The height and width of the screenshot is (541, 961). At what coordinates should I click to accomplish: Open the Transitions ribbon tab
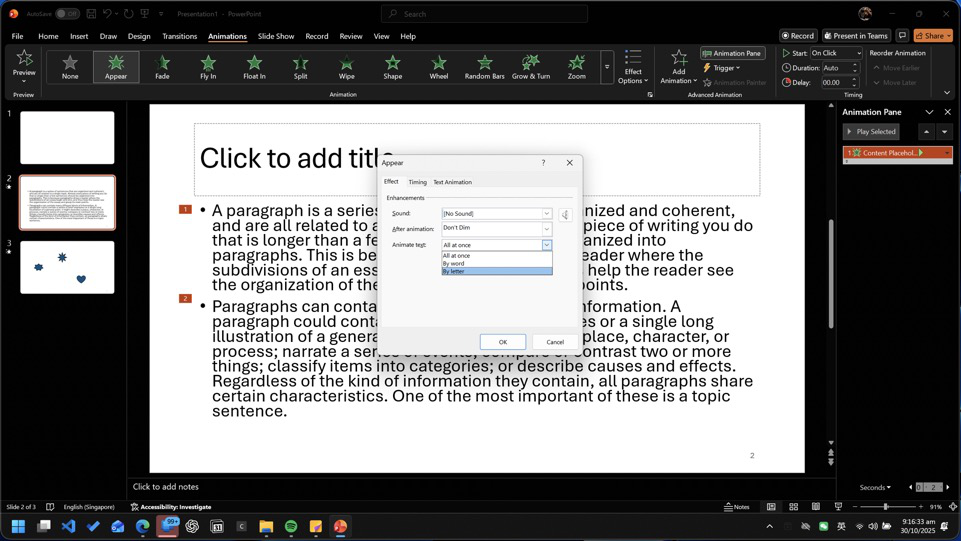tap(180, 36)
